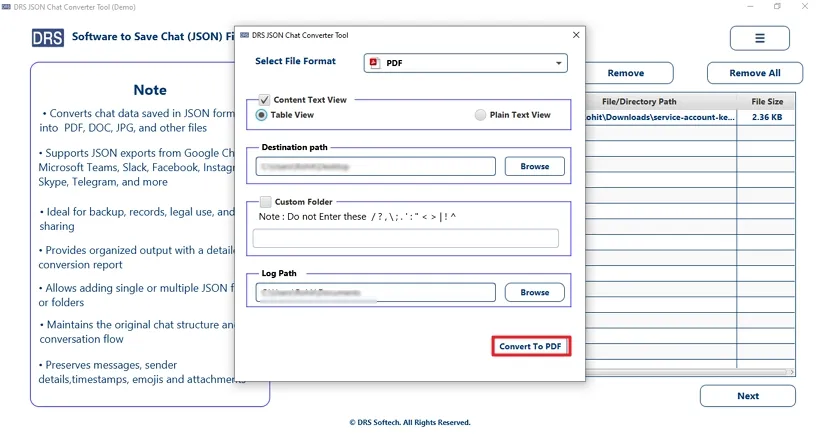
Task: Close the DRS JSON Chat Converter dialog
Action: tap(576, 35)
